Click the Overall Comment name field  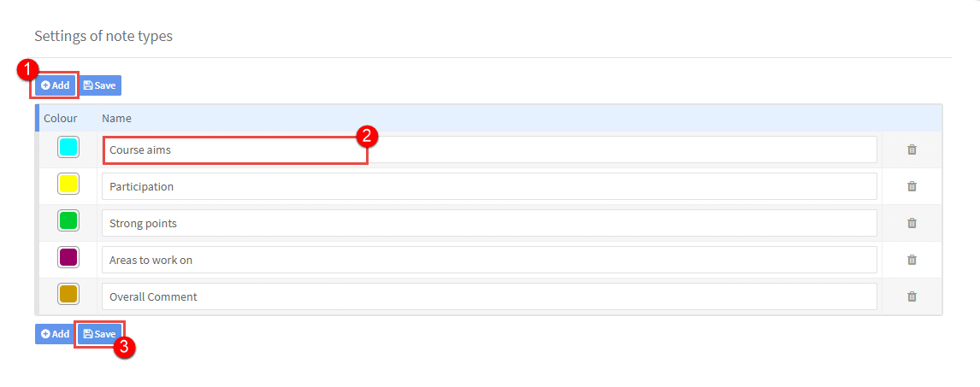[x=489, y=296]
